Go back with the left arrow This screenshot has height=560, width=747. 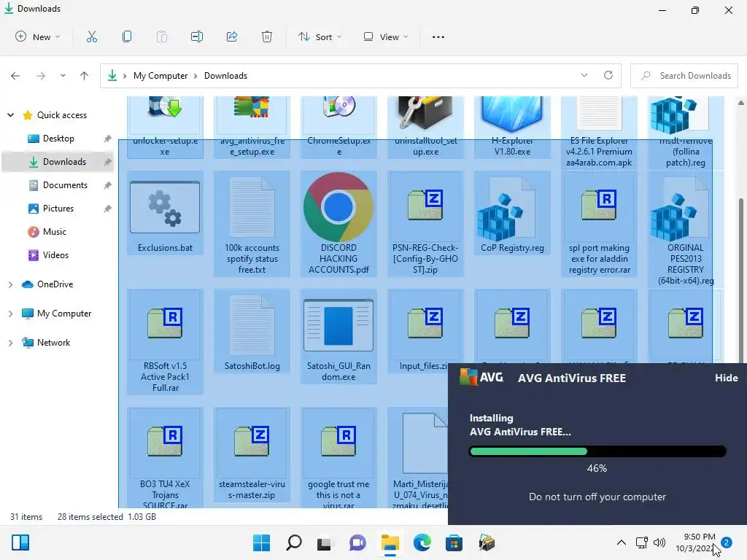tap(15, 76)
